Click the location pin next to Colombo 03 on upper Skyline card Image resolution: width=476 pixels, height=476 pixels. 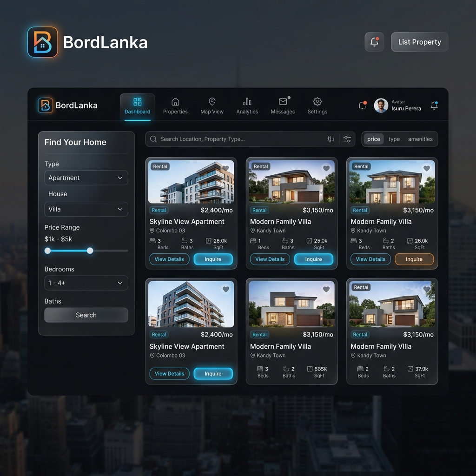[152, 231]
